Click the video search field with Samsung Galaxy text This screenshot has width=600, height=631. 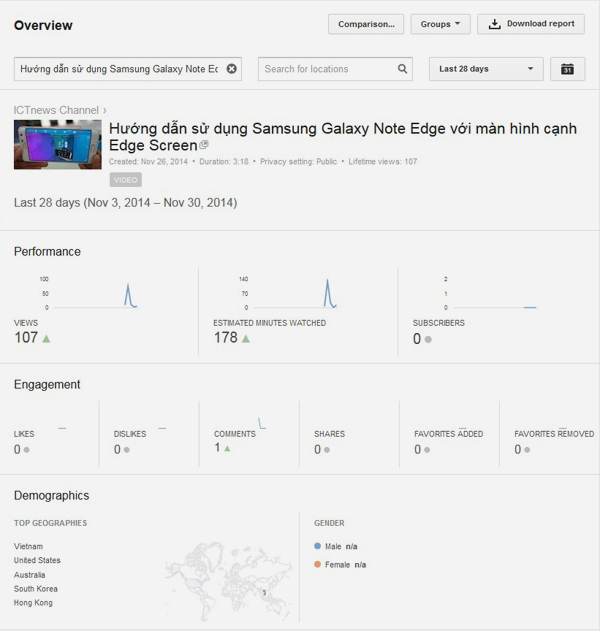pos(128,69)
